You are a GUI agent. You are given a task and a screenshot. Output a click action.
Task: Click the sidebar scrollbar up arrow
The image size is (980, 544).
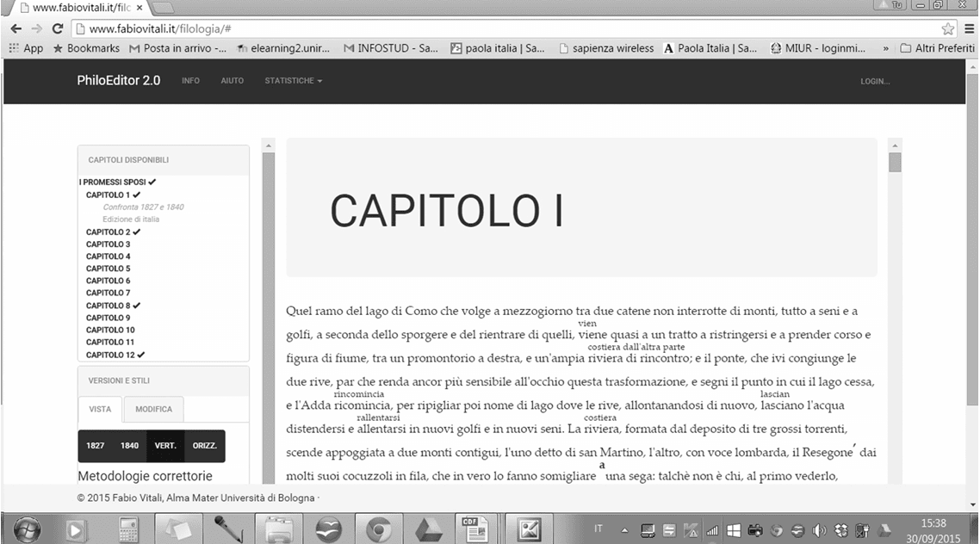point(269,145)
